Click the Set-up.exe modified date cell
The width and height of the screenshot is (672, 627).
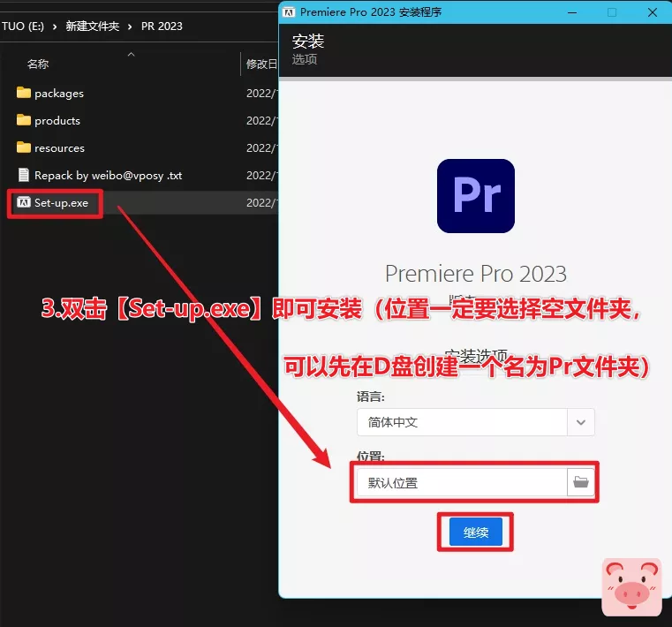coord(261,203)
